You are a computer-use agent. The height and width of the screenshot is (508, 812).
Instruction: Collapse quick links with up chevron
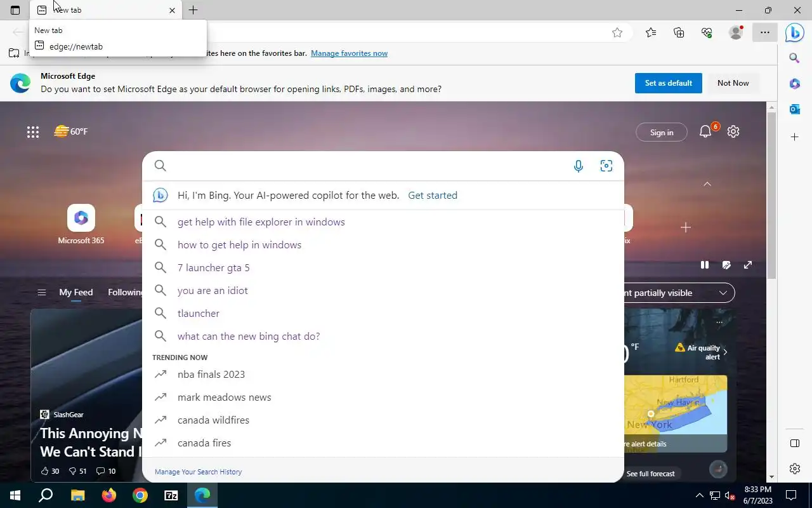[x=707, y=184]
